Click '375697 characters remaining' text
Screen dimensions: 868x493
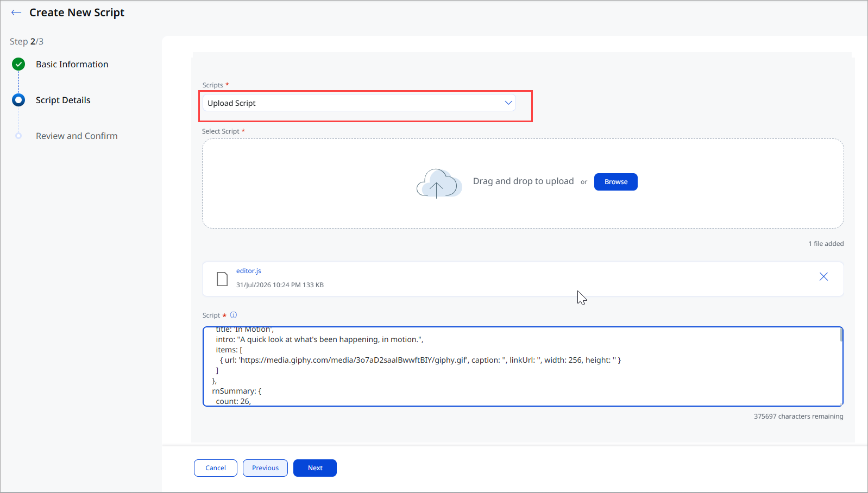point(798,416)
